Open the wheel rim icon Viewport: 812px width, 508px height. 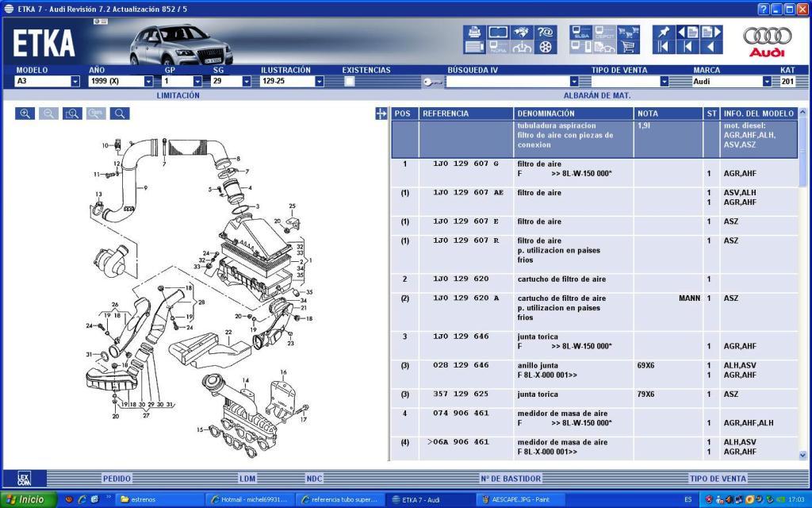click(546, 47)
